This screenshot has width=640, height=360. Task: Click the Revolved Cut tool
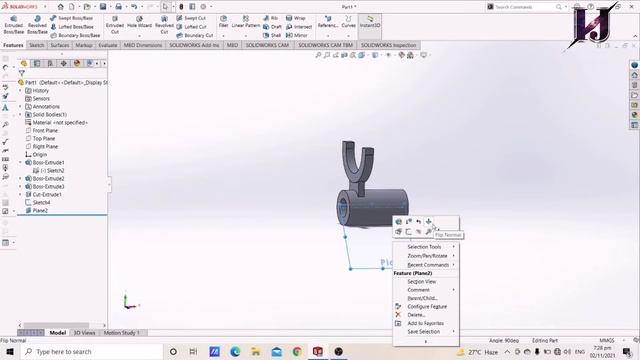164,25
